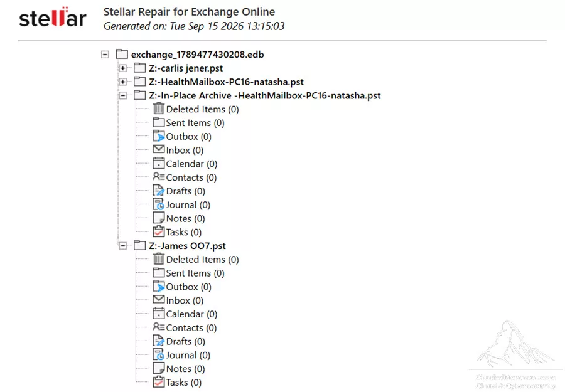
Task: Click Notes icon under James OO7
Action: click(x=159, y=368)
